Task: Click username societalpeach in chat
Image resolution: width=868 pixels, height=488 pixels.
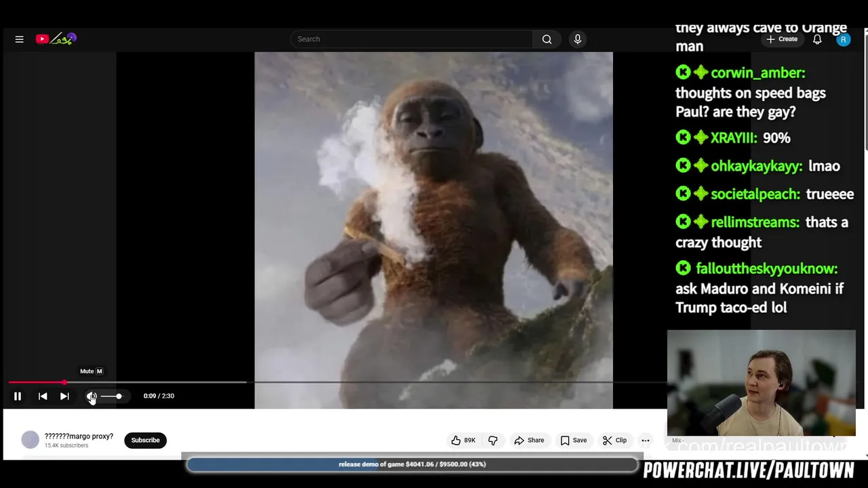Action: point(755,195)
